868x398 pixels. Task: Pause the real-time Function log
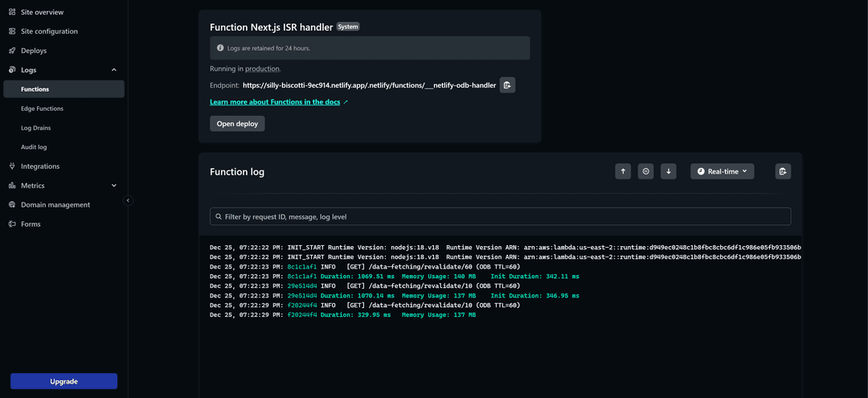click(645, 171)
